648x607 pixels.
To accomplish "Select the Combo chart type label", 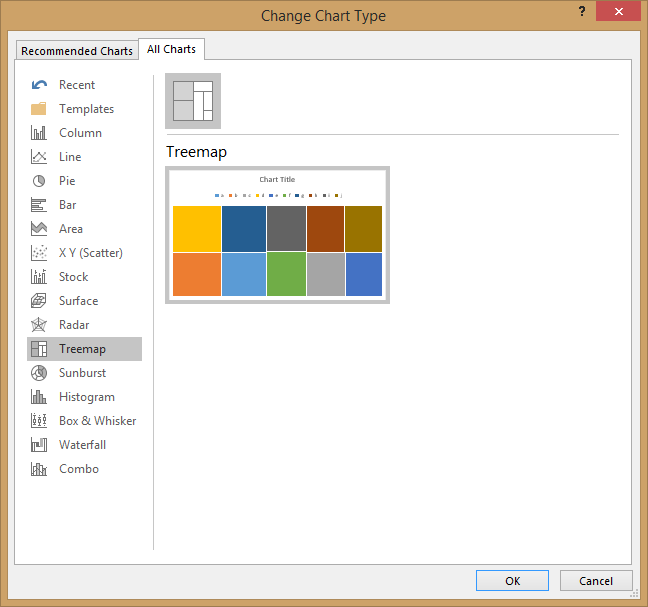I will click(x=79, y=469).
